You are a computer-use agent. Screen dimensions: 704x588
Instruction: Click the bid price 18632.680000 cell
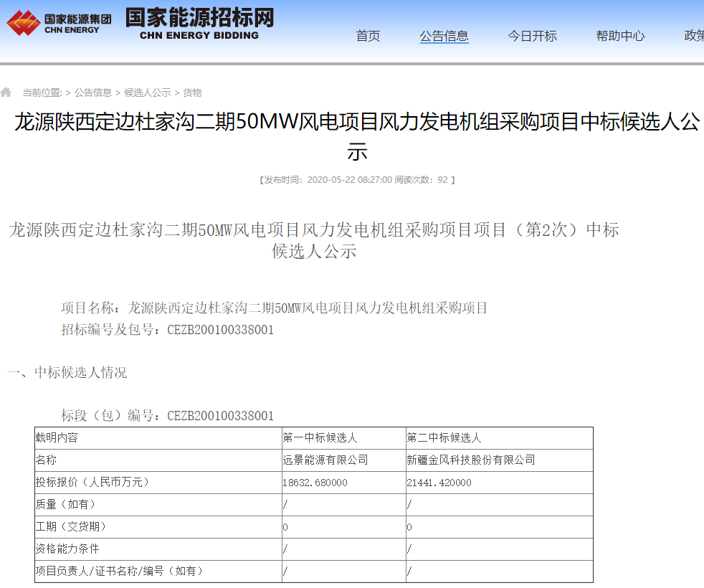344,483
